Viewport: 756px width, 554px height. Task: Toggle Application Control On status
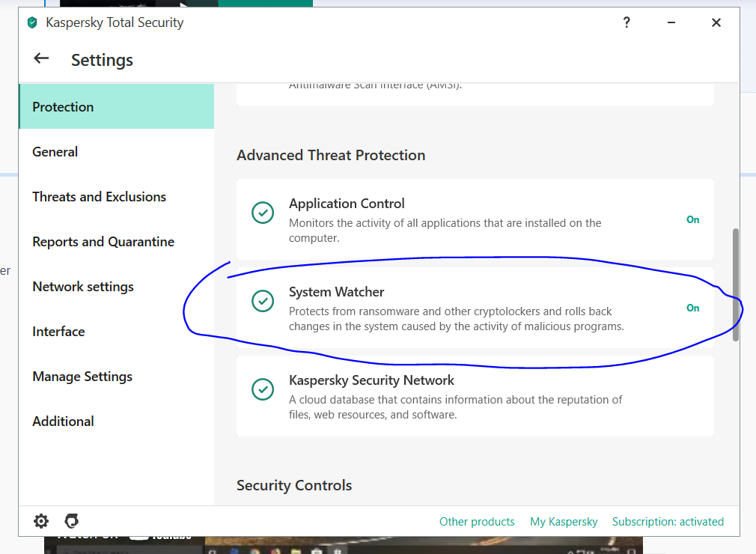693,219
